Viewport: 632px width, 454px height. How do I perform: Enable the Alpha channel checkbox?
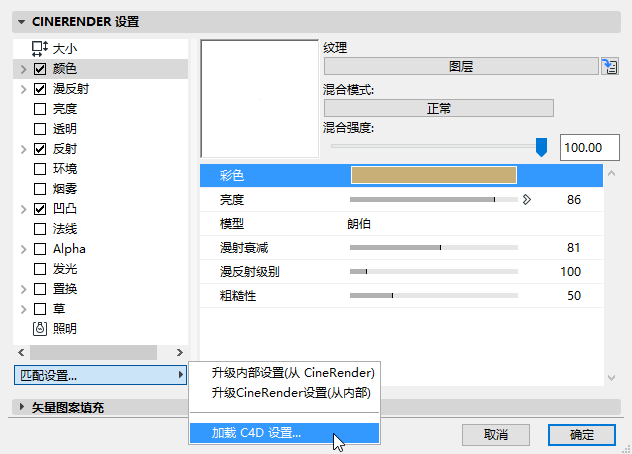pos(40,249)
